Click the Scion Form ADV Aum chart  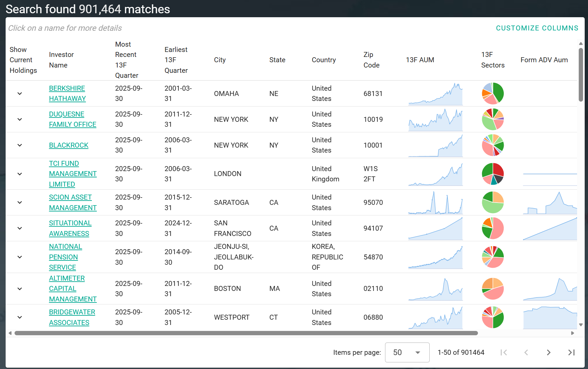(x=550, y=203)
